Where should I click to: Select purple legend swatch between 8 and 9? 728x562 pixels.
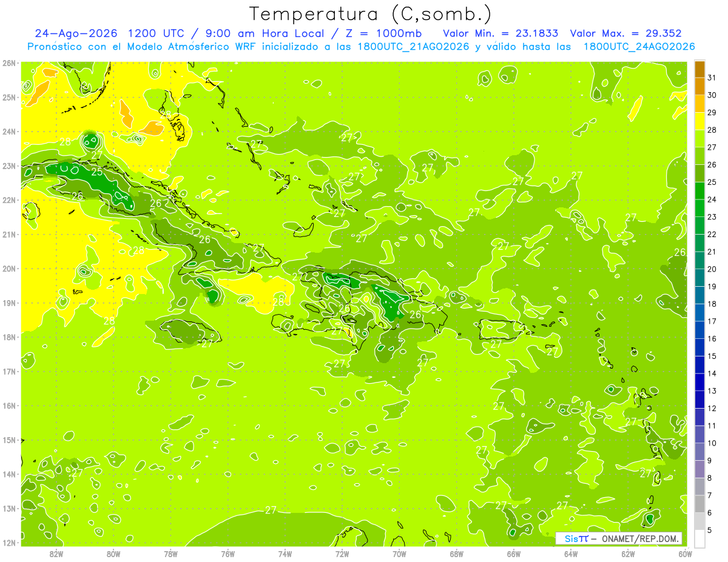[699, 469]
